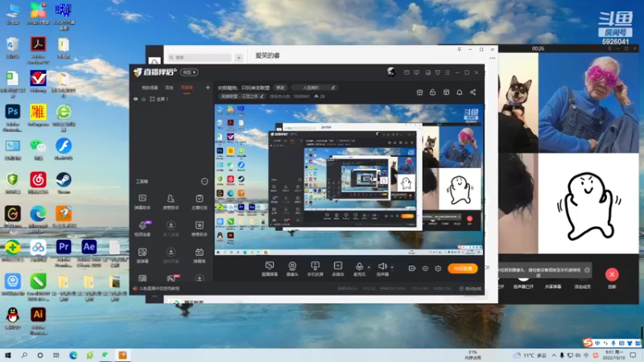Open taskbar search magnifier

pyautogui.click(x=24, y=355)
